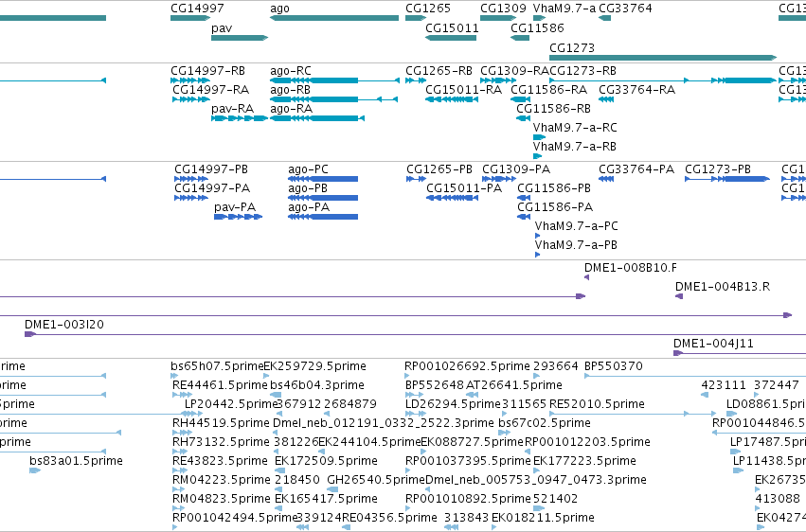The height and width of the screenshot is (532, 806).
Task: Open protein CG33764-PA
Action: [x=636, y=168]
